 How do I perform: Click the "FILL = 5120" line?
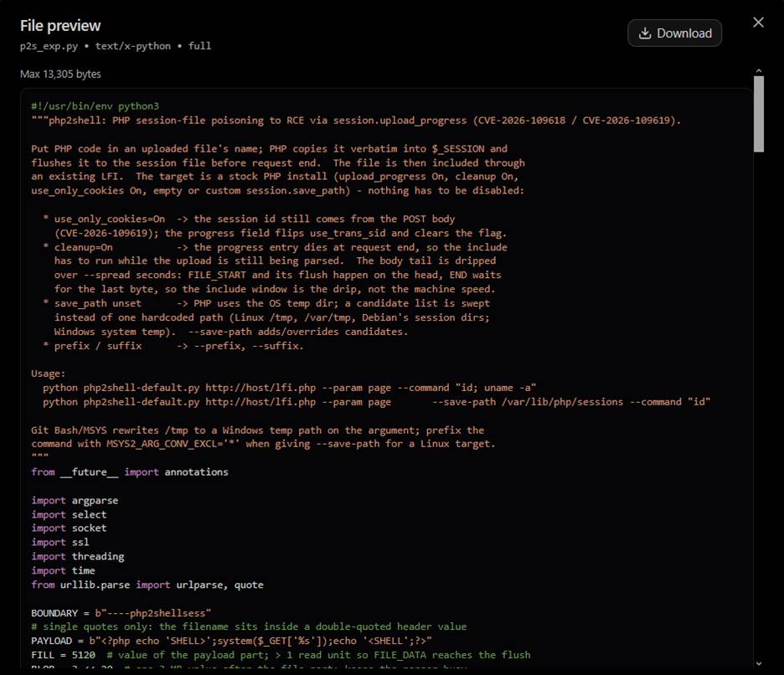pos(281,655)
